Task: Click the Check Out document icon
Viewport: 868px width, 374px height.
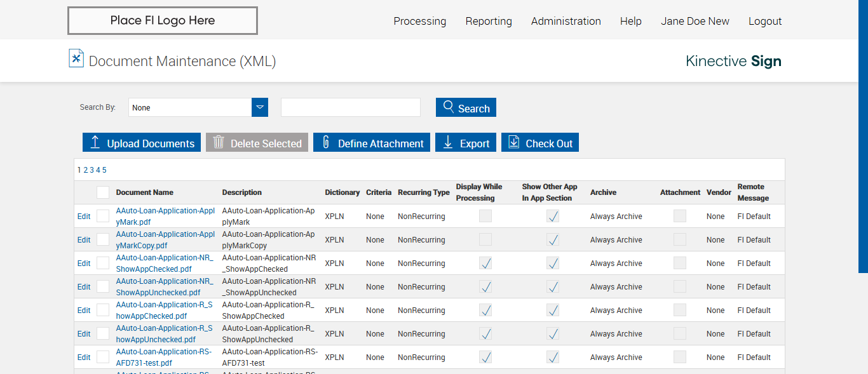Action: [x=514, y=142]
